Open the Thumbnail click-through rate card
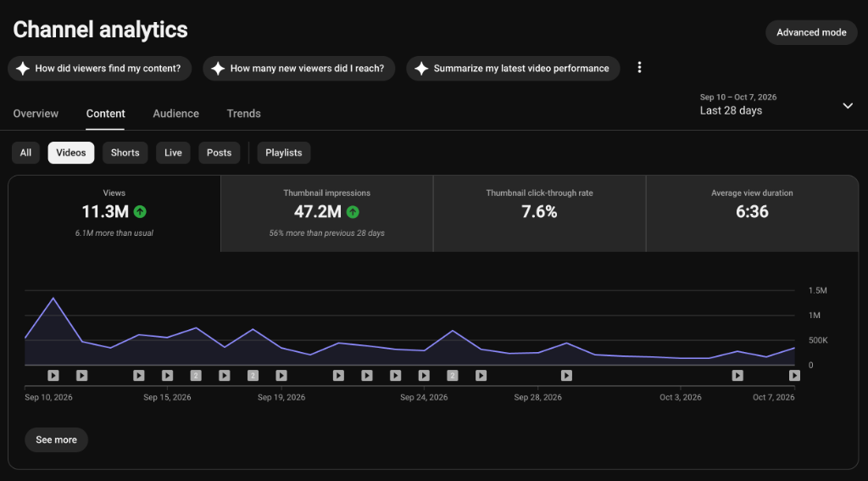The height and width of the screenshot is (481, 868). (x=540, y=214)
